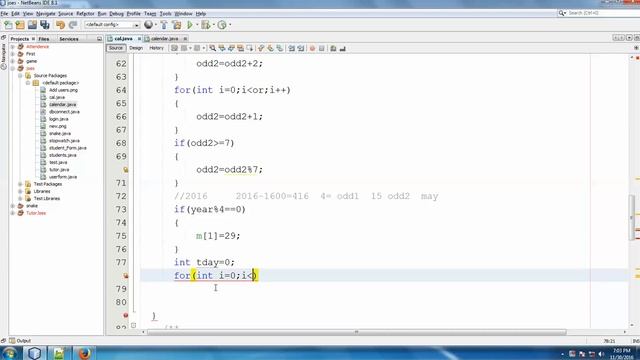Screen dimensions: 640x360
Task: Click the volume speaker icon in system tray
Action: (601, 354)
